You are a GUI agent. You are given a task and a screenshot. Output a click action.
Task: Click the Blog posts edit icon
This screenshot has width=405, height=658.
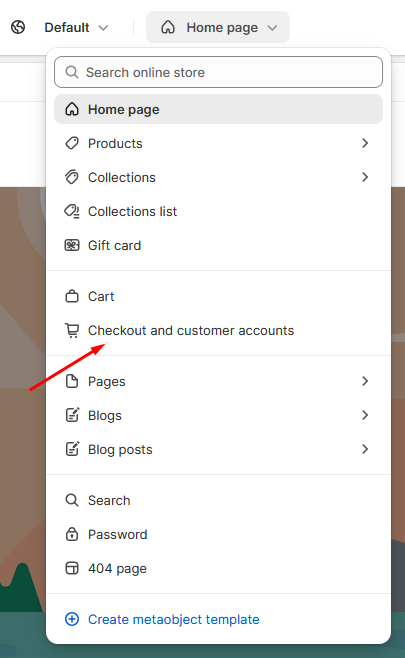[x=72, y=449]
